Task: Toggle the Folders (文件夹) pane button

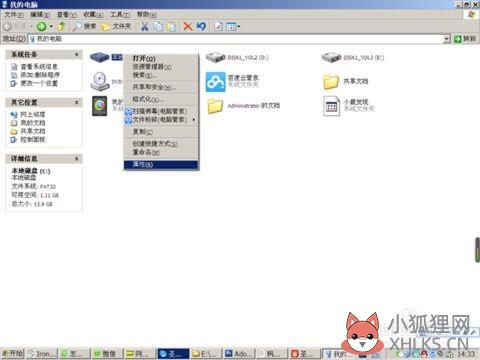Action: pos(116,26)
